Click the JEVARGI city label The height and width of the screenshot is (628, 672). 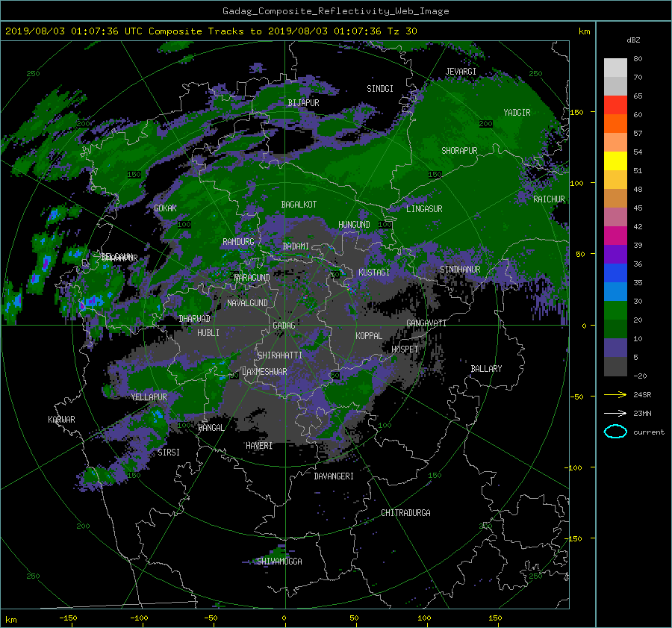click(x=461, y=72)
